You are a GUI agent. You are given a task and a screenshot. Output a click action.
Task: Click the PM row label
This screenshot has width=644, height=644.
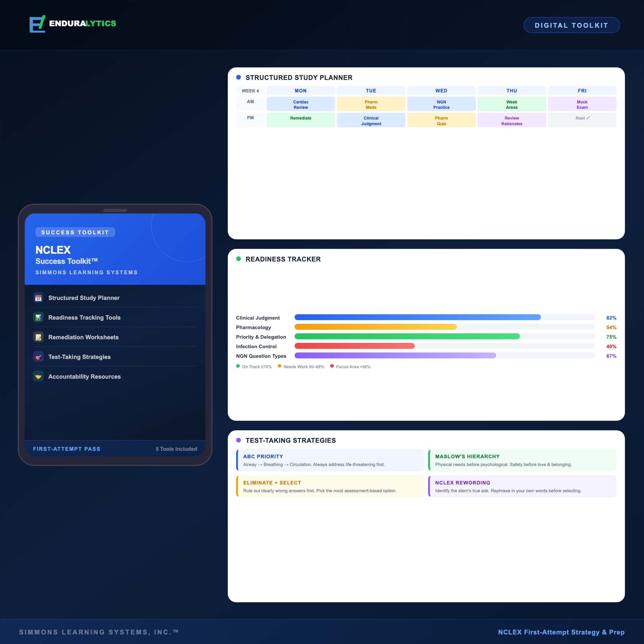250,120
